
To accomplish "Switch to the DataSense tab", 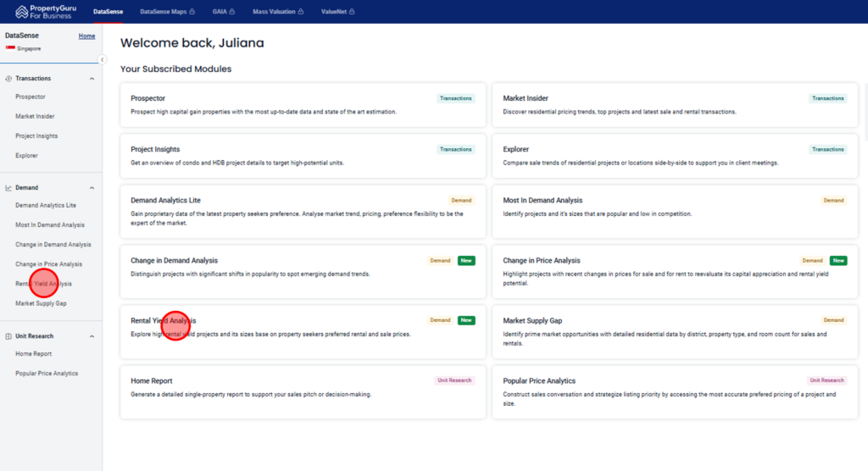I will [108, 12].
